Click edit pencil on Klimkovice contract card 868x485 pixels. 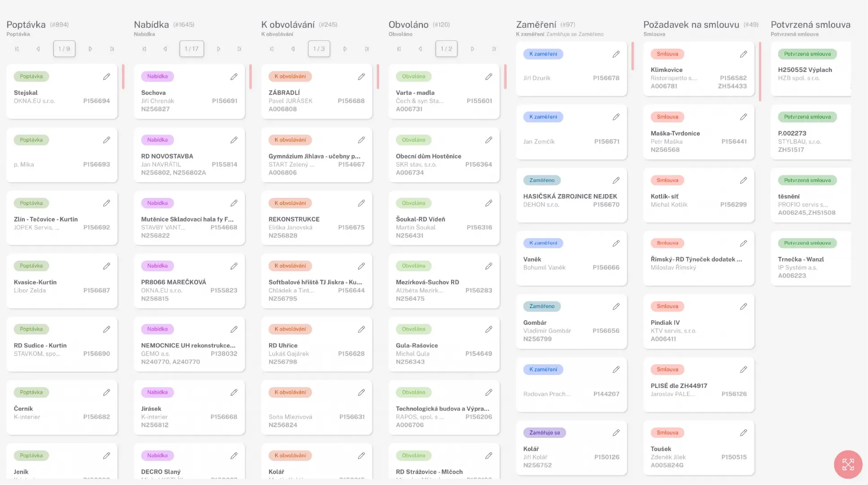pyautogui.click(x=743, y=54)
